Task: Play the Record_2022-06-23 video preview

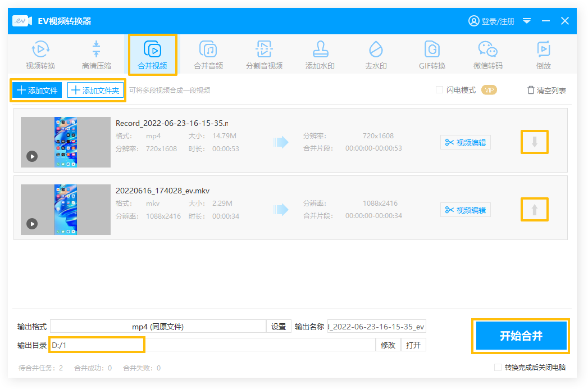Action: tap(32, 156)
